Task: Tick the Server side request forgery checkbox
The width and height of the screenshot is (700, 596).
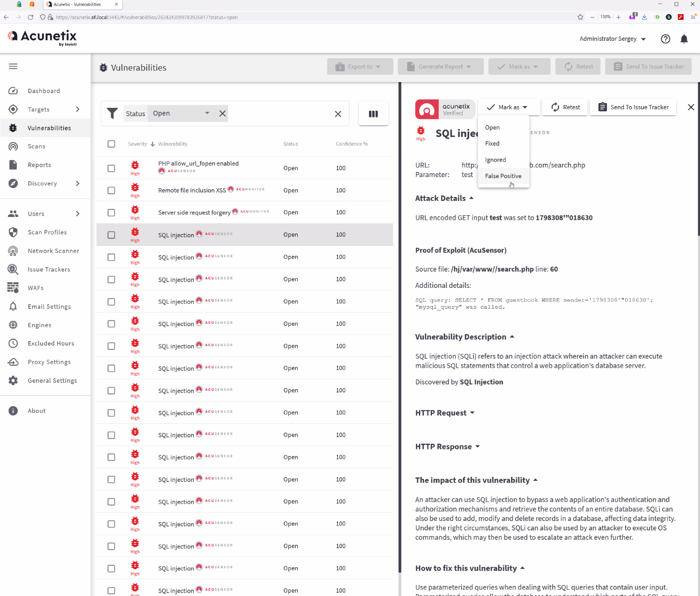Action: [x=111, y=213]
